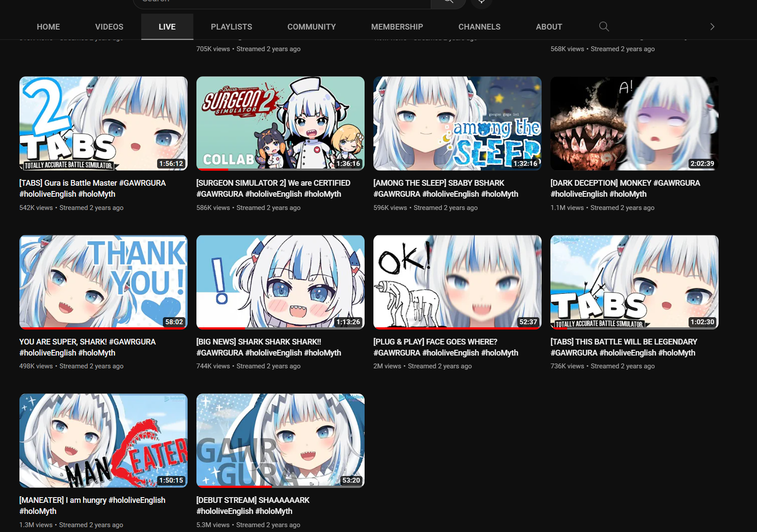Open the MANEATER stream thumbnail

coord(103,441)
